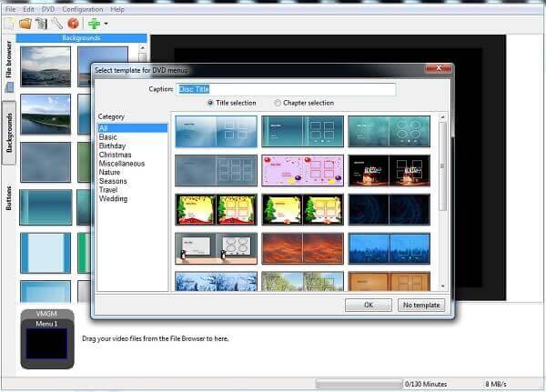The image size is (546, 392).
Task: Open the Configuration menu
Action: (83, 9)
